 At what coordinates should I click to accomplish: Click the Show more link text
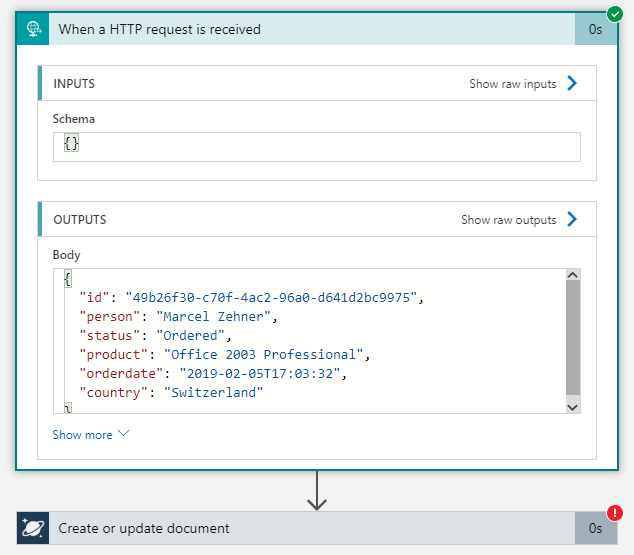(82, 434)
